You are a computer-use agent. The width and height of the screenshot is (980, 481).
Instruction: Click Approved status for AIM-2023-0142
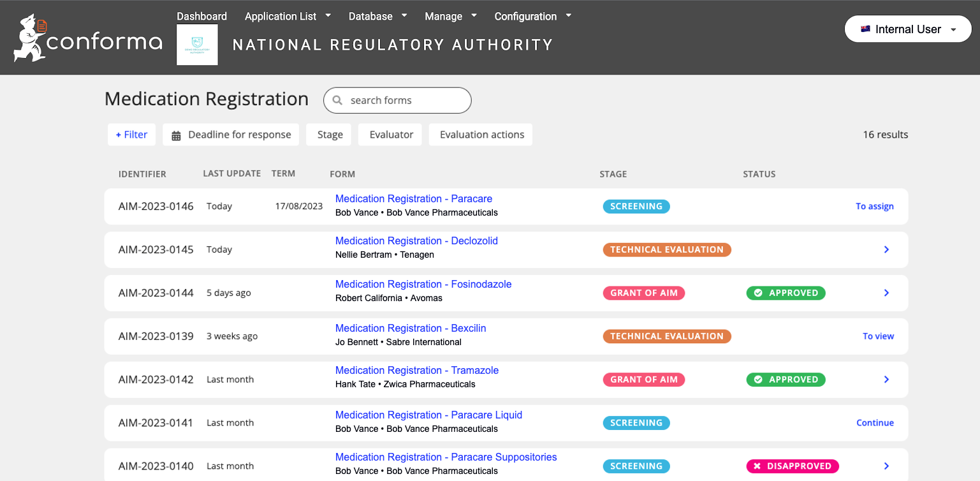(786, 380)
